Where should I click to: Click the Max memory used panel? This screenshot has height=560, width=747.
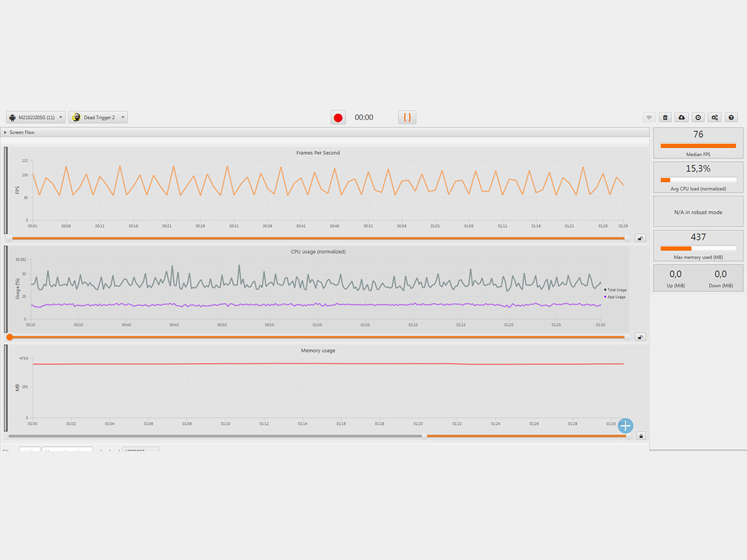698,246
